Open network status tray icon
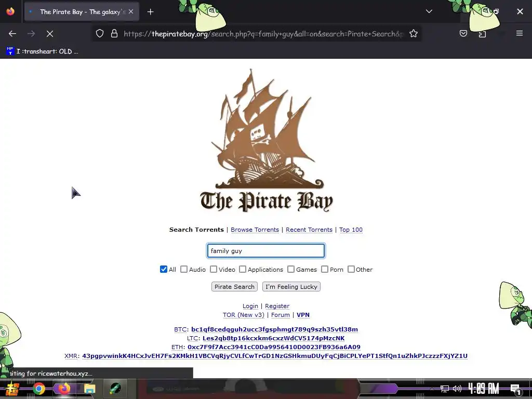 tap(445, 389)
